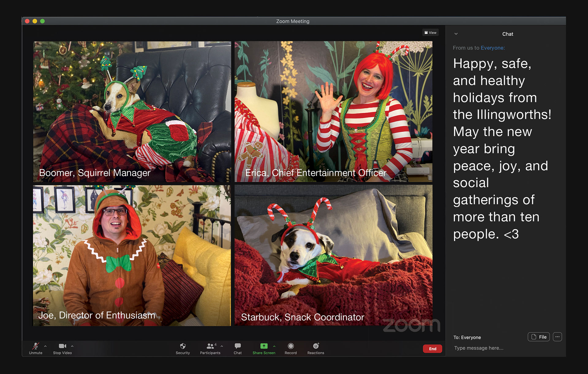Select Everyone recipient link in chat
The image size is (588, 374).
coord(492,48)
